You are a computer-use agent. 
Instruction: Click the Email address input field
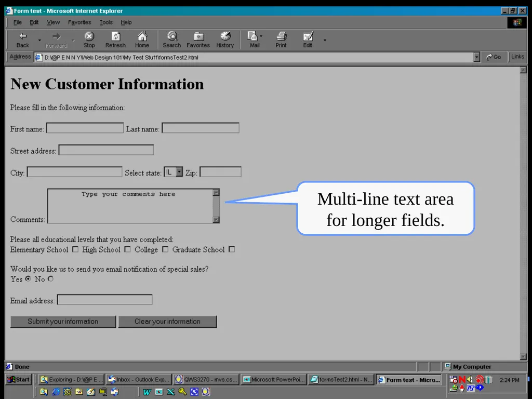[105, 300]
